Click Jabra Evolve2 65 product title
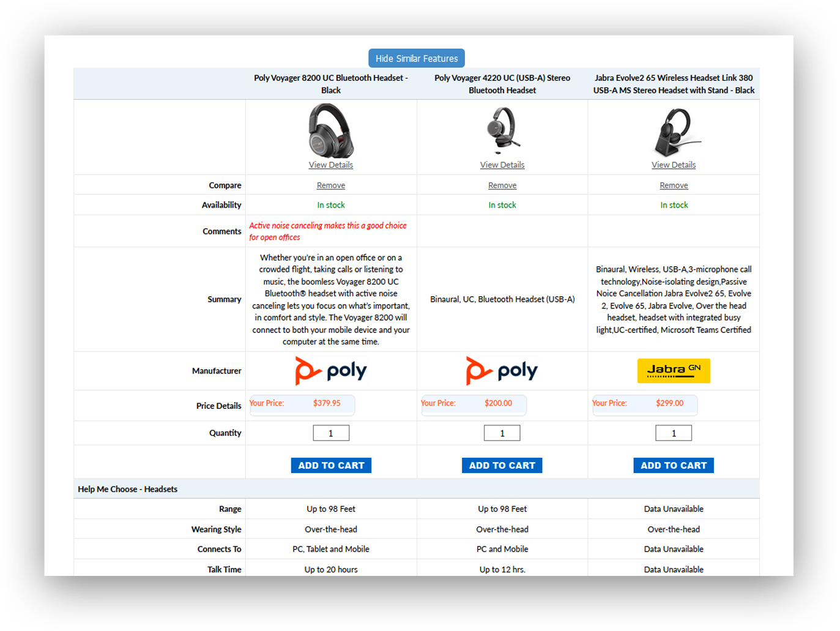Image resolution: width=840 pixels, height=631 pixels. coord(674,84)
